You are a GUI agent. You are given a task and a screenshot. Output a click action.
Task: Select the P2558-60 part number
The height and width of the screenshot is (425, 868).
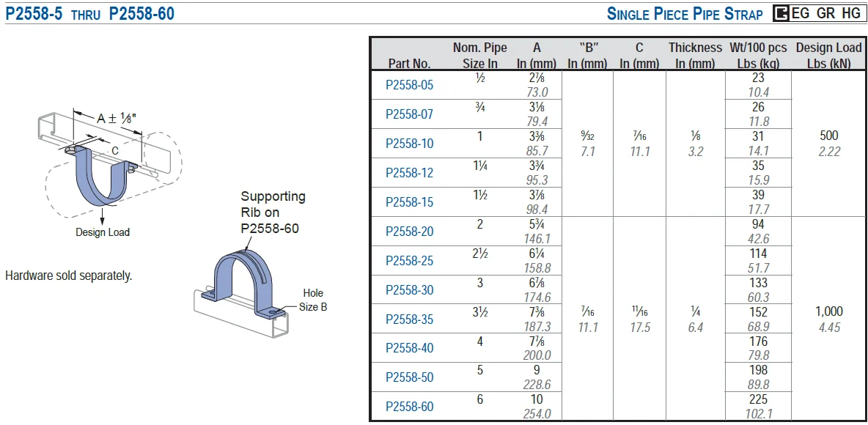click(409, 407)
